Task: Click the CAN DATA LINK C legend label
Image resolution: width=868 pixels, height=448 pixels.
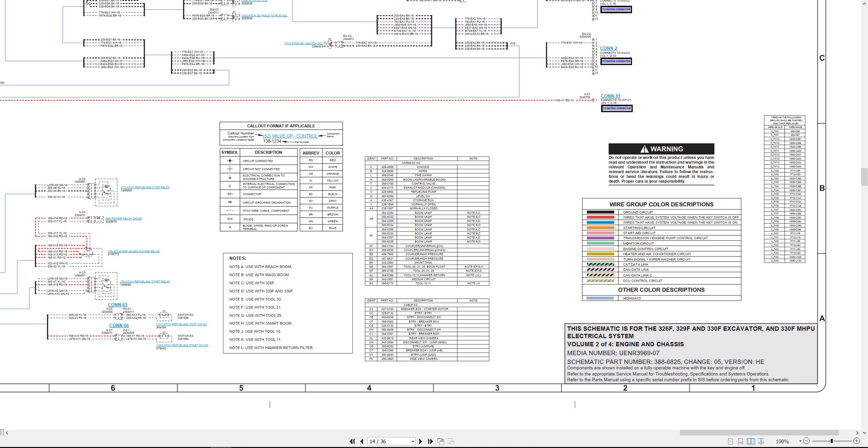Action: click(637, 275)
